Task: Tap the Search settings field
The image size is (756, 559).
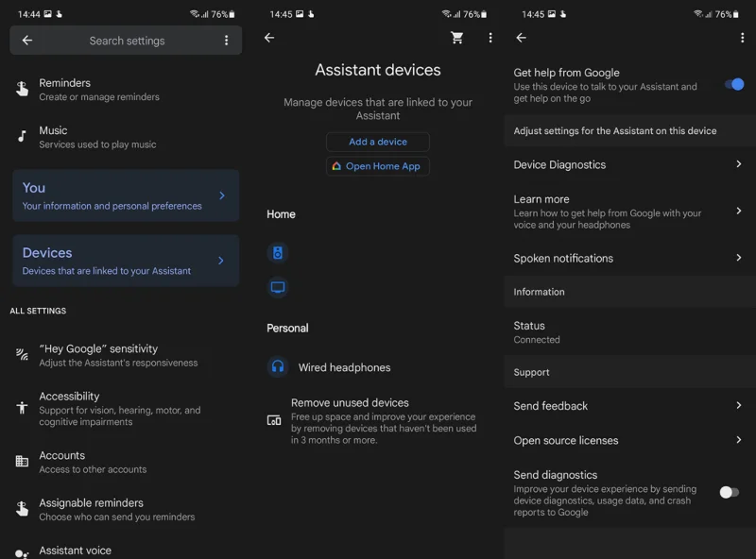Action: [x=127, y=41]
